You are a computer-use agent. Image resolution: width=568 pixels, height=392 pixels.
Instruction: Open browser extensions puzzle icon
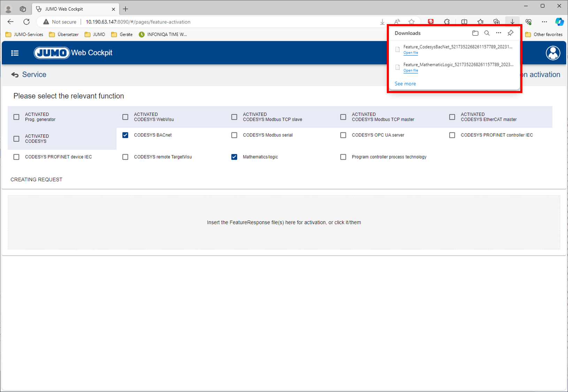tap(447, 22)
